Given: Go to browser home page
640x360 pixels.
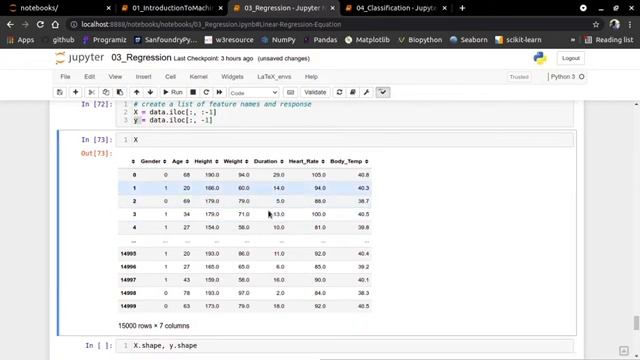Looking at the screenshot, I should coord(55,24).
